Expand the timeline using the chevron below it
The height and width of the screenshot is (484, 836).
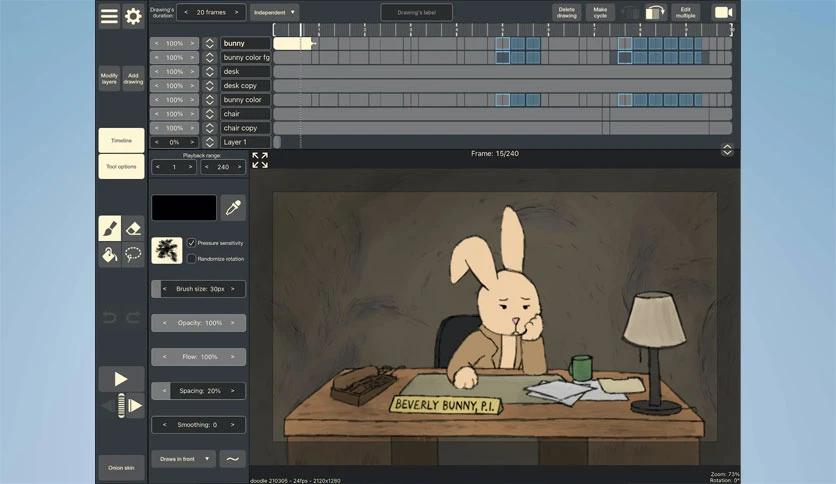point(727,150)
